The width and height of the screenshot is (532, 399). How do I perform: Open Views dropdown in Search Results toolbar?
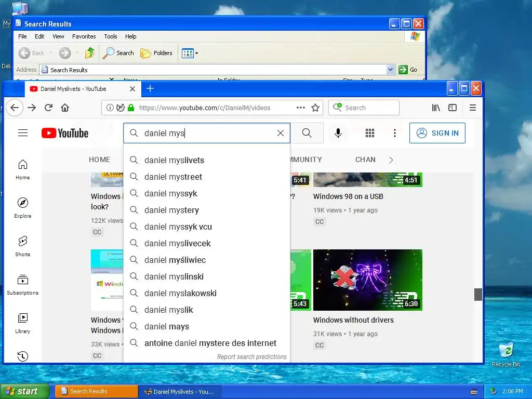coord(190,53)
